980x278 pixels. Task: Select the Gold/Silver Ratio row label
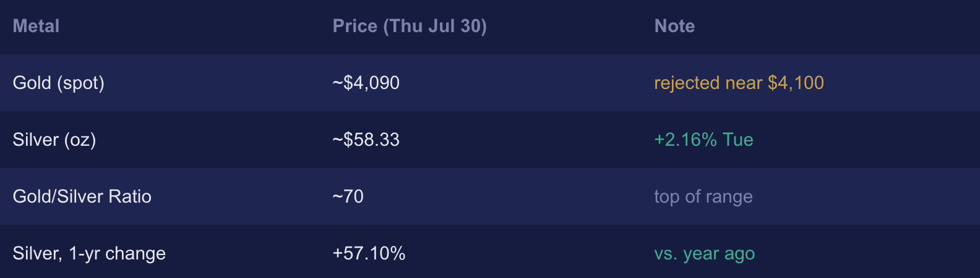82,196
